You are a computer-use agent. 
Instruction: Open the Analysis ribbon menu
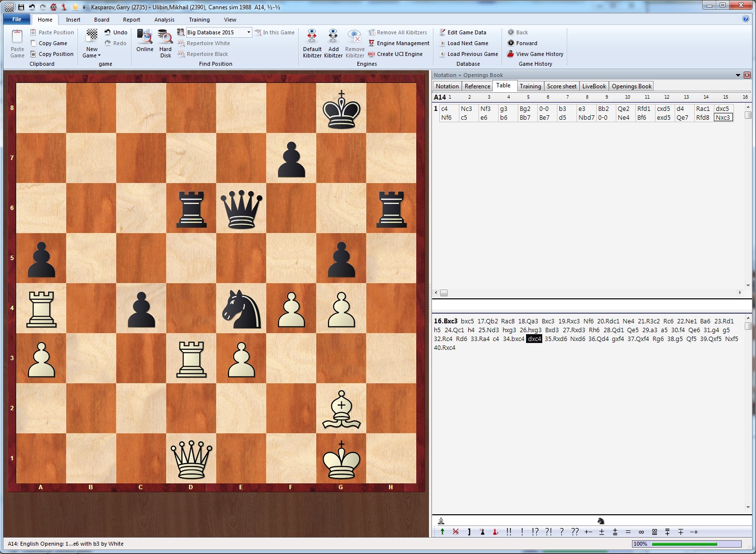[x=164, y=20]
